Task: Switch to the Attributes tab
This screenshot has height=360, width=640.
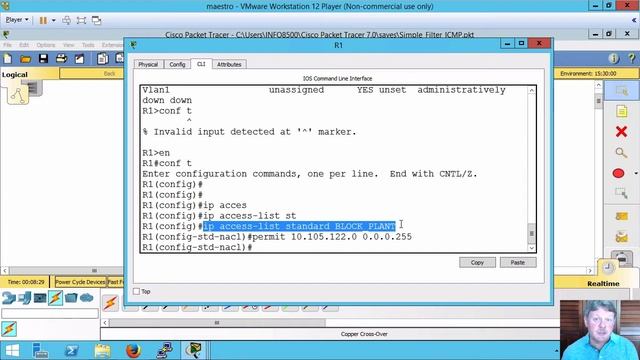Action: point(229,64)
